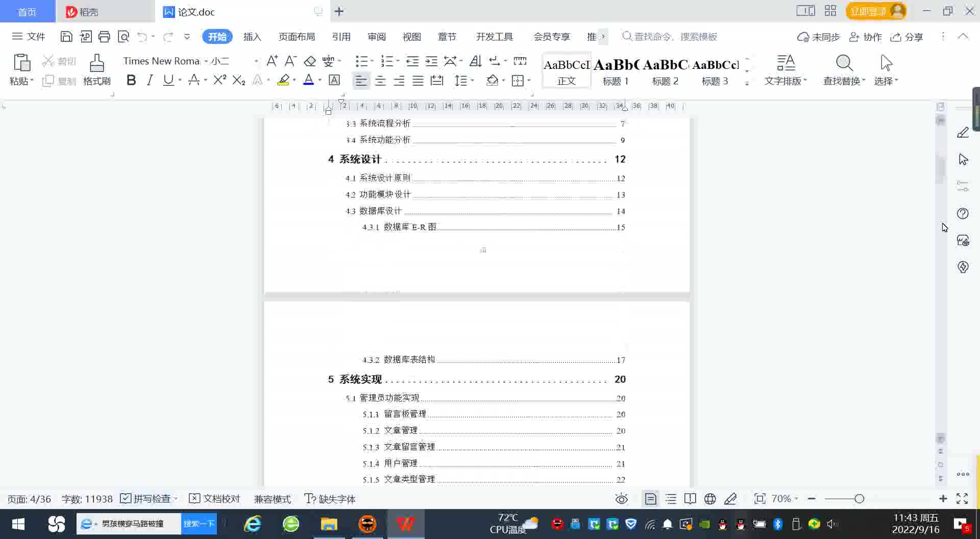
Task: Open File Explorer in Windows taskbar
Action: click(329, 524)
